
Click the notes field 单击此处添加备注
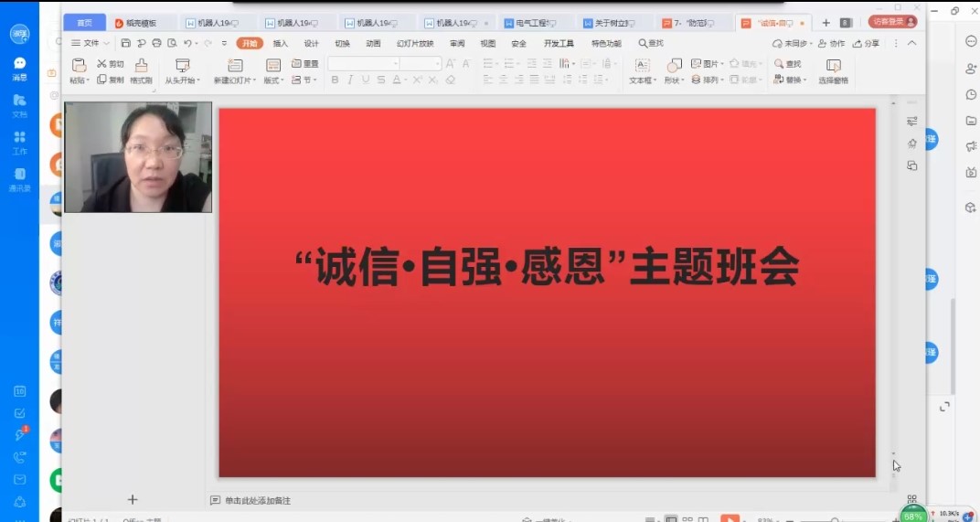click(x=257, y=500)
